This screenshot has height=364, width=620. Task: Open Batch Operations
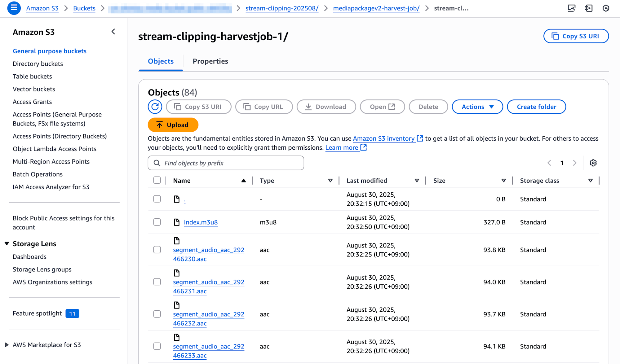click(38, 174)
